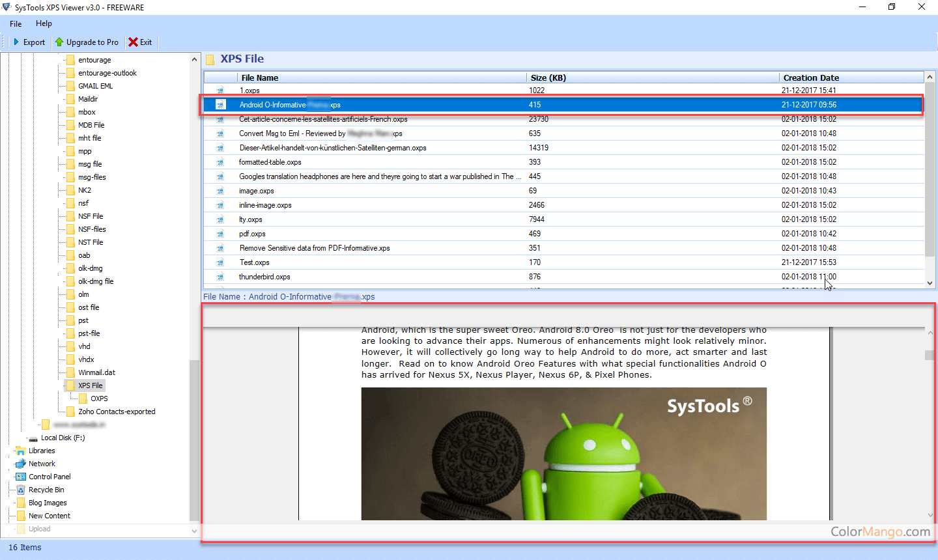Click the green Upgrade to Pro arrow icon
The width and height of the screenshot is (938, 560).
point(61,42)
